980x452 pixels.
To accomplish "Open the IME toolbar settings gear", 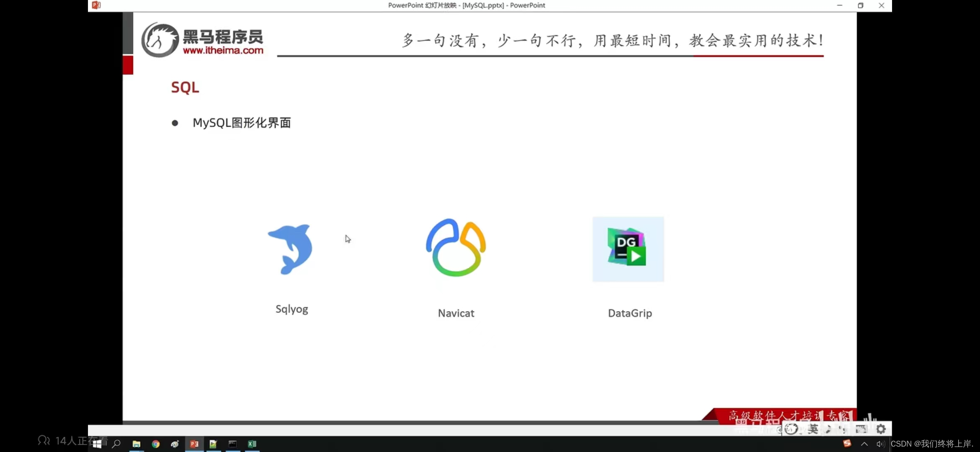I will [x=881, y=429].
